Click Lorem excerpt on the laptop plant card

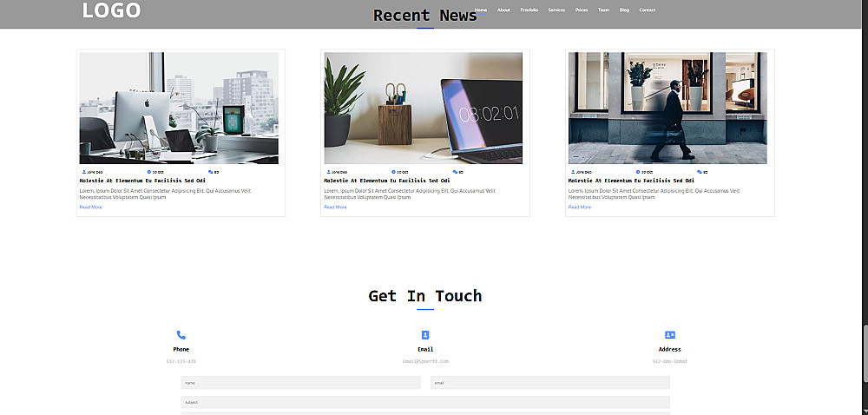click(410, 194)
